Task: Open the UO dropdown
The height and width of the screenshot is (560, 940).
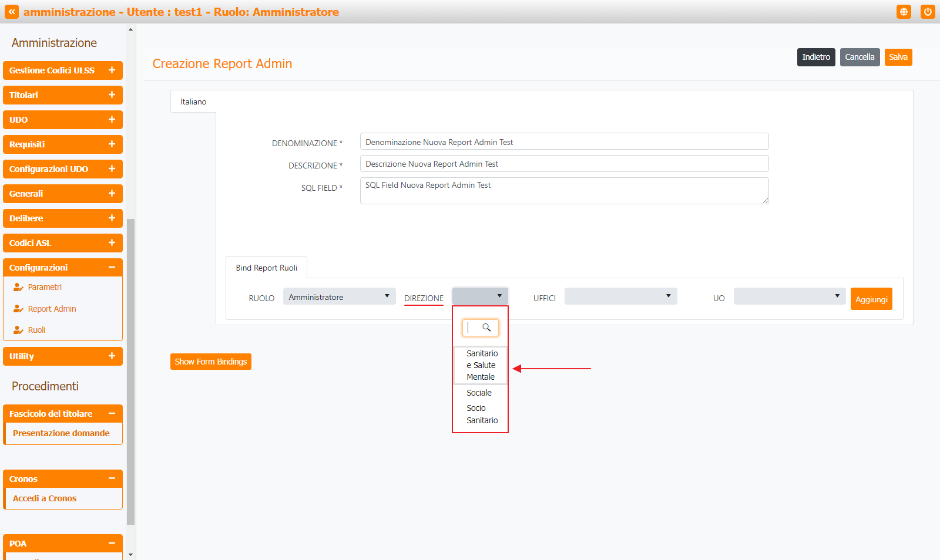Action: point(789,296)
